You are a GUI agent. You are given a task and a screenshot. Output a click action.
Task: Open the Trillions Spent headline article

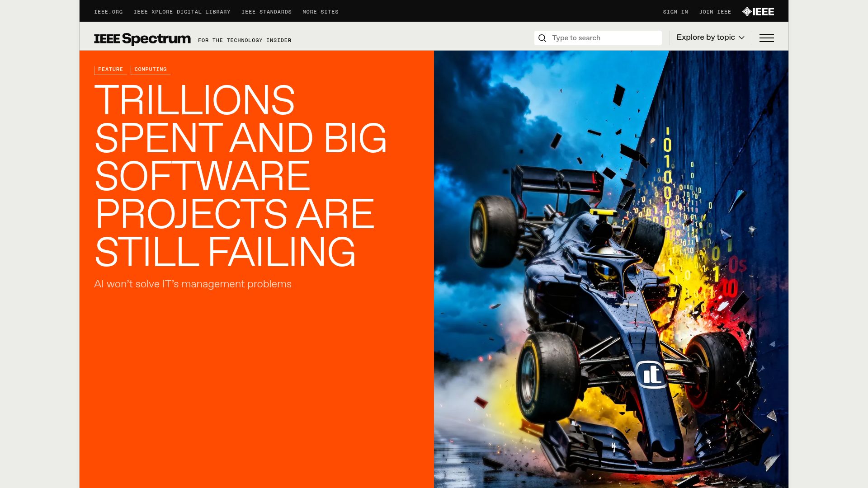tap(241, 176)
